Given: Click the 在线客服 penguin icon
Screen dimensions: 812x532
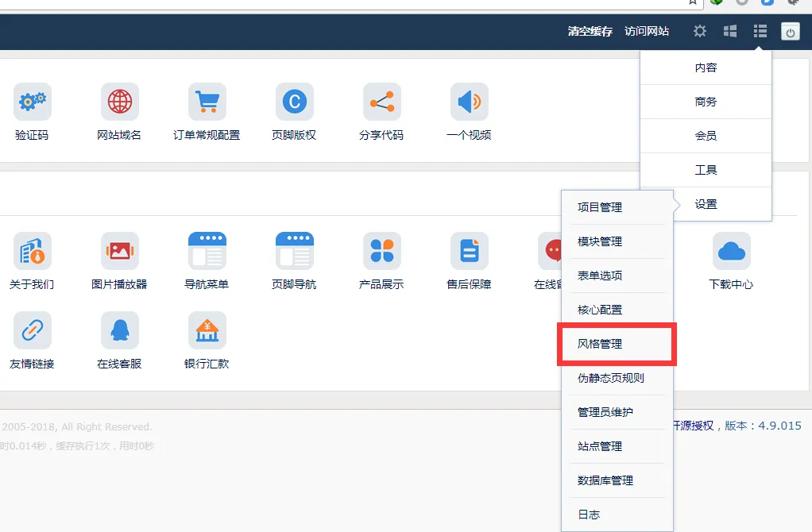Looking at the screenshot, I should 120,330.
